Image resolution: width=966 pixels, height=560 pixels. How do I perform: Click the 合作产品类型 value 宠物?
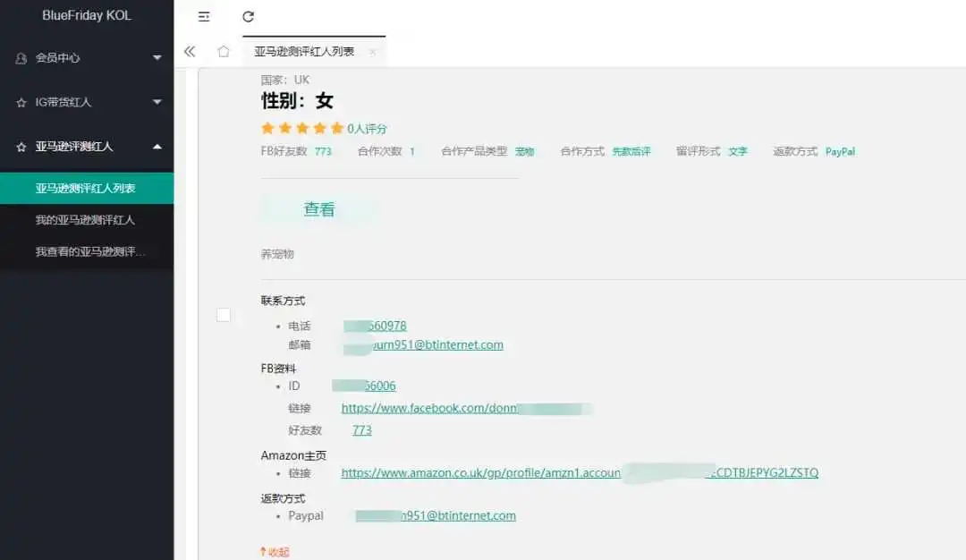[524, 151]
